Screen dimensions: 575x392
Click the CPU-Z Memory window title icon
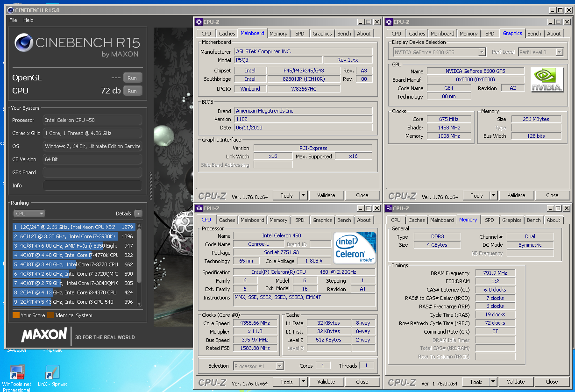point(389,208)
